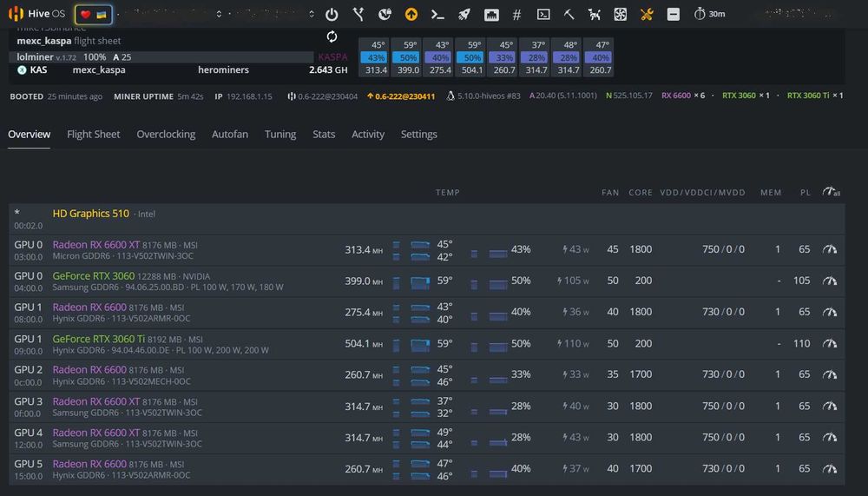The width and height of the screenshot is (868, 496).
Task: Click the lolminer v.1.72 miner label
Action: 47,57
